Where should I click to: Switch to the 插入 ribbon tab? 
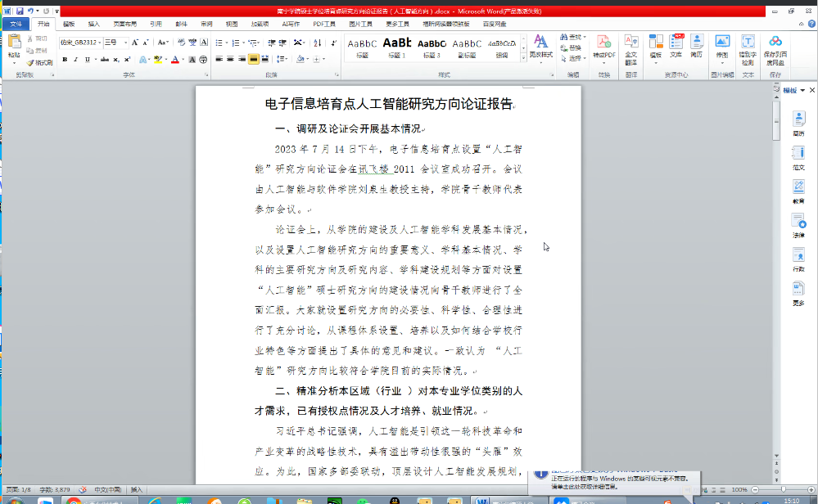tap(94, 25)
